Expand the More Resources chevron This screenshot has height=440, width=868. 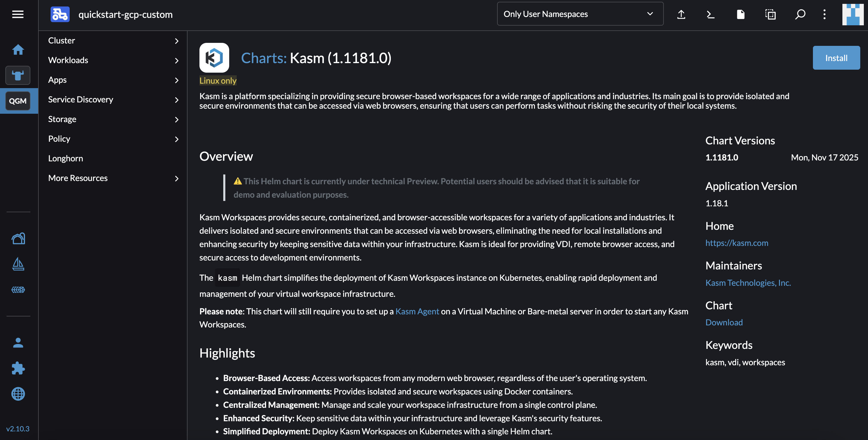177,178
